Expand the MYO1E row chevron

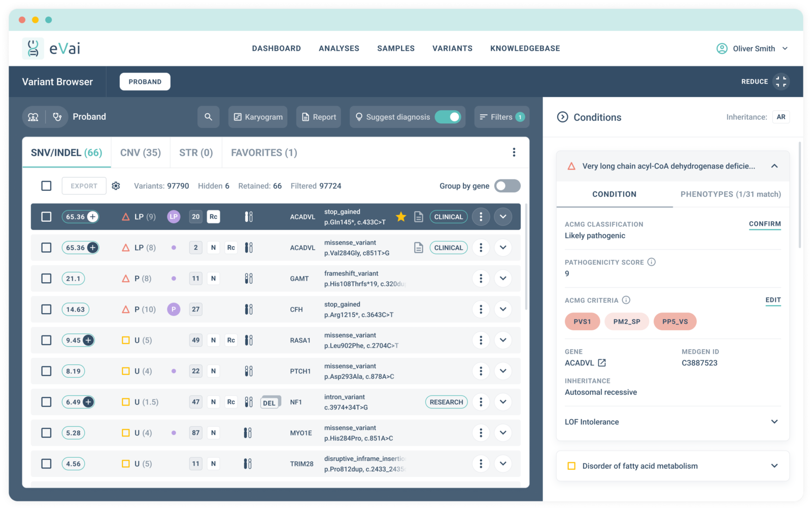pos(503,433)
